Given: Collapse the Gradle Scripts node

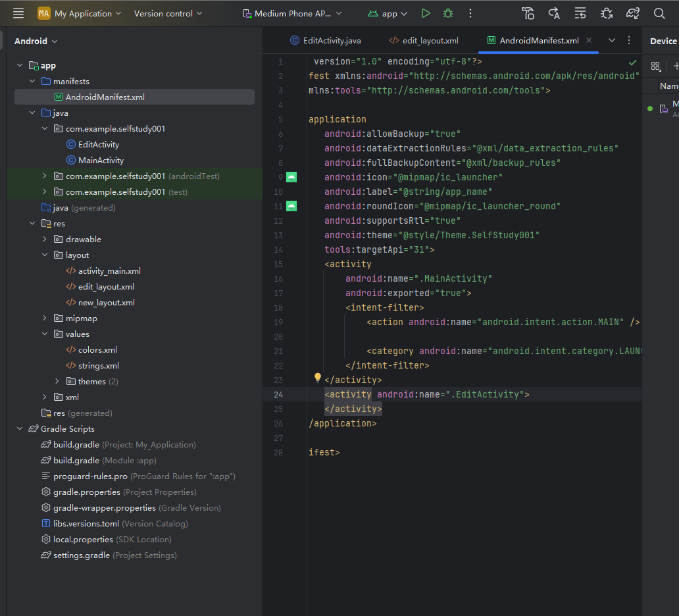Looking at the screenshot, I should pyautogui.click(x=20, y=429).
